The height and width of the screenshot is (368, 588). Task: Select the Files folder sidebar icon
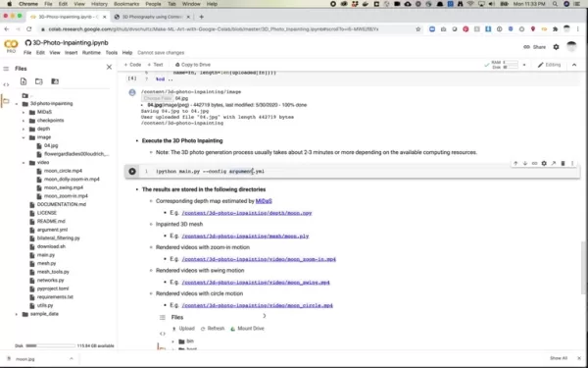pyautogui.click(x=6, y=101)
